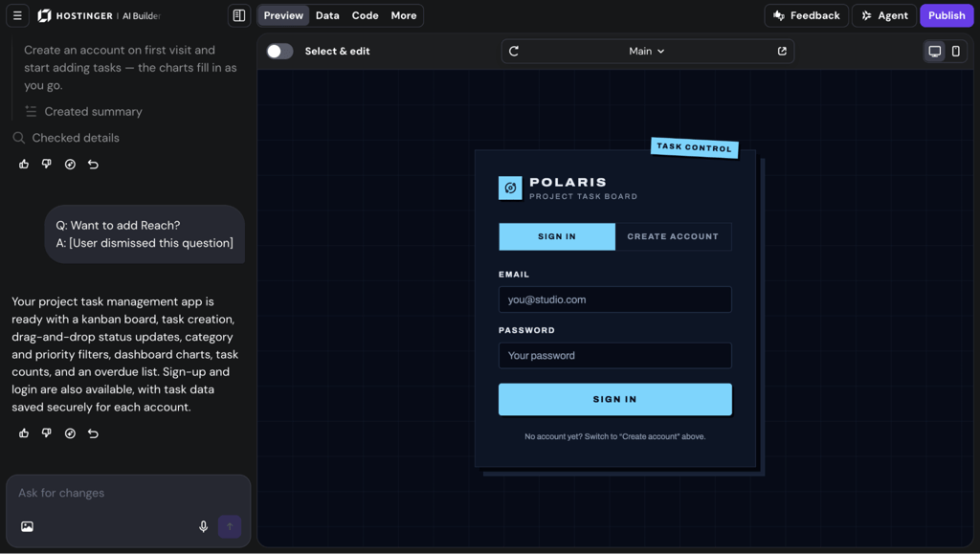Switch to the mobile view icon
Image resolution: width=980 pixels, height=554 pixels.
[x=956, y=52]
